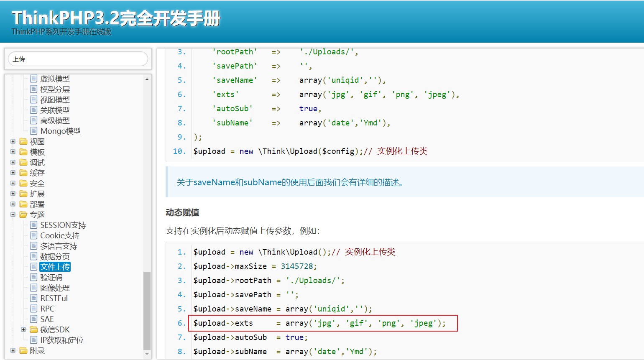The width and height of the screenshot is (644, 360).
Task: Click the document icon beside RESTFul
Action: 34,298
